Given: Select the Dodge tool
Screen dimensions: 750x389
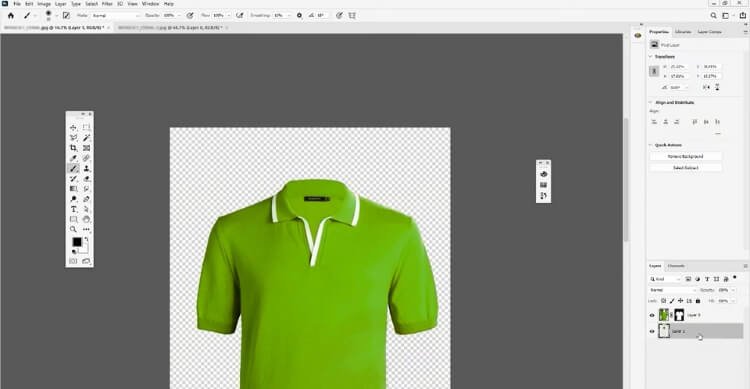Looking at the screenshot, I should (x=73, y=199).
